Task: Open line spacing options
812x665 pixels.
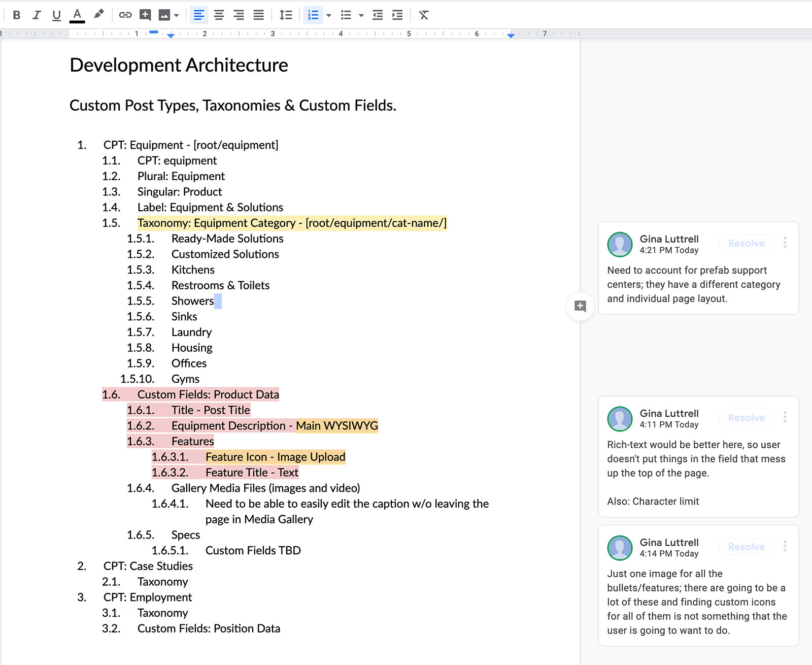Action: point(286,15)
